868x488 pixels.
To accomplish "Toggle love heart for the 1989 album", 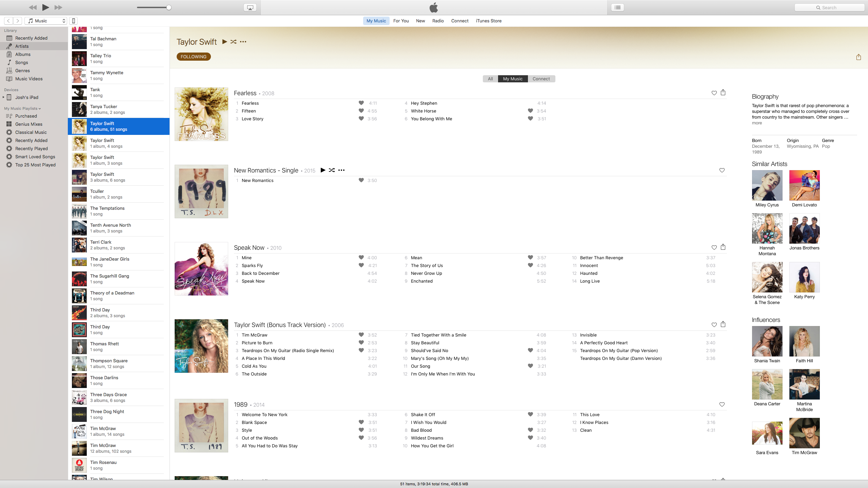I will click(722, 404).
